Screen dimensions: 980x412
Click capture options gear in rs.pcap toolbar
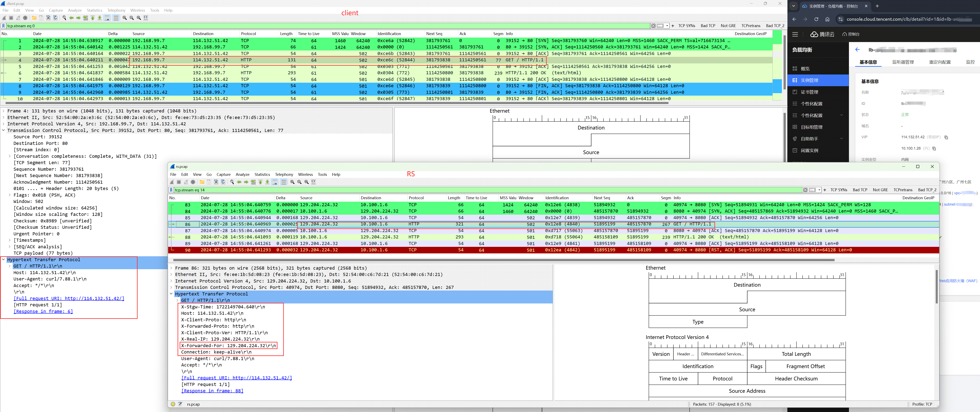tap(193, 182)
